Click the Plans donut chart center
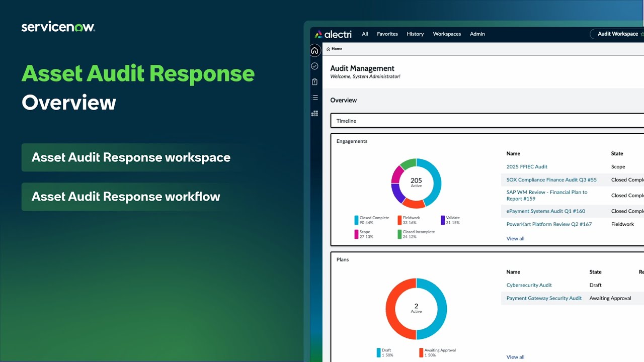Screen dimensions: 644x362 click(416, 308)
